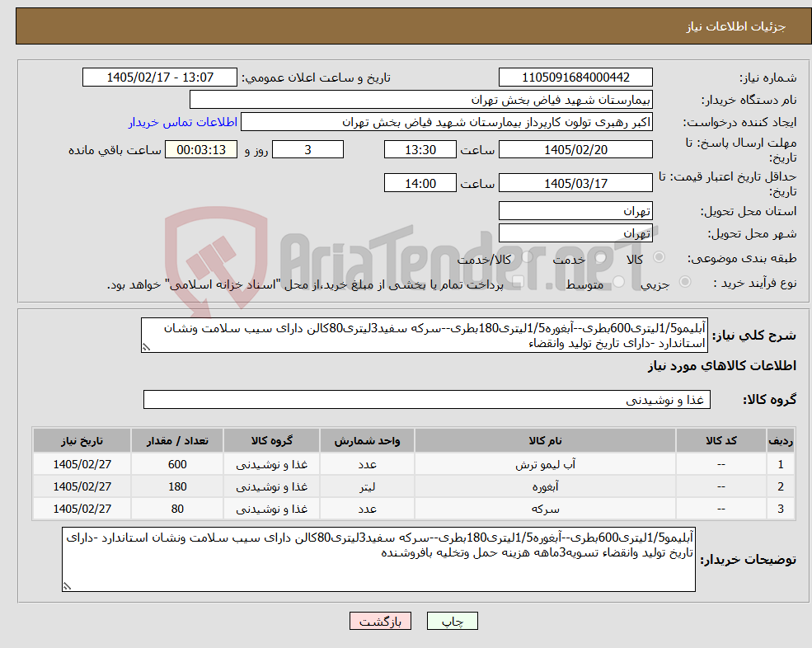Image resolution: width=812 pixels, height=648 pixels.
Task: Click the buyer organization name field
Action: coord(421,100)
